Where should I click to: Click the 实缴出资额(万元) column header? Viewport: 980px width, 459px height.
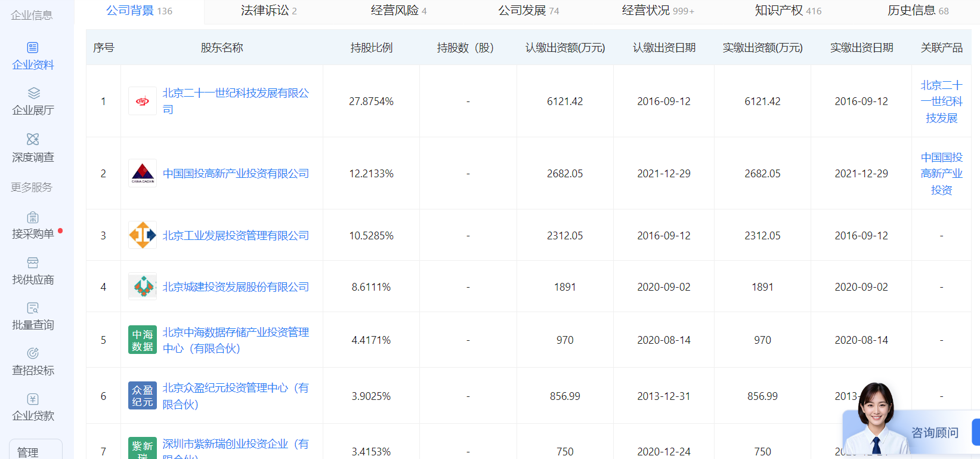(x=762, y=48)
